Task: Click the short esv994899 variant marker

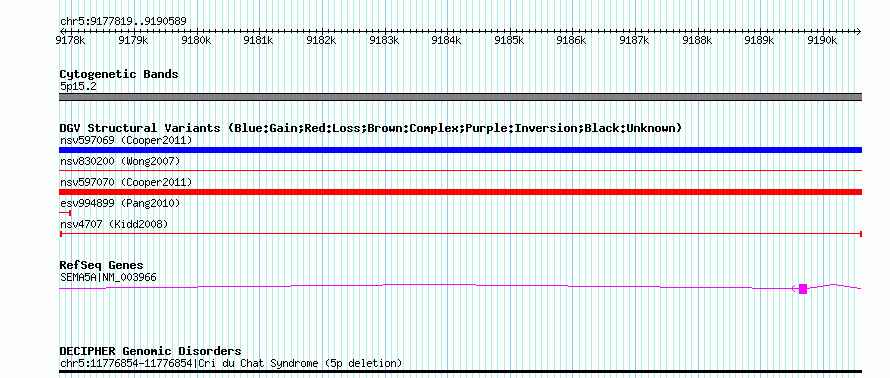Action: click(x=65, y=213)
